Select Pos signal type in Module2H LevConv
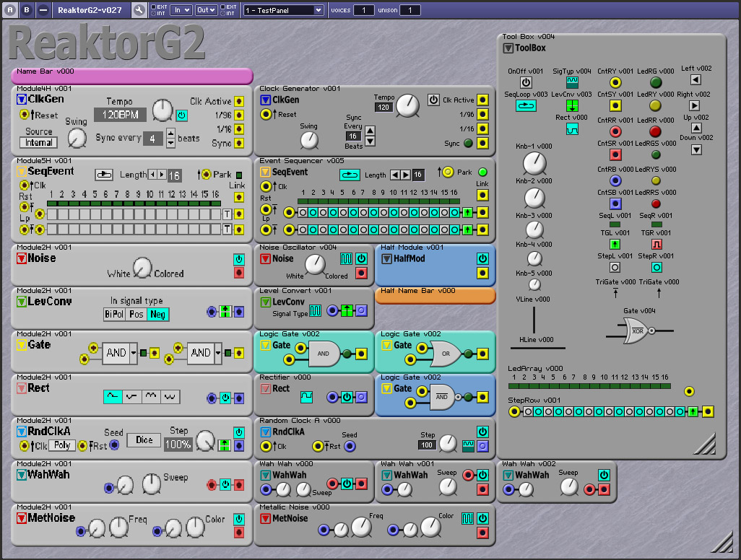Viewport: 741px width, 560px height. click(136, 314)
